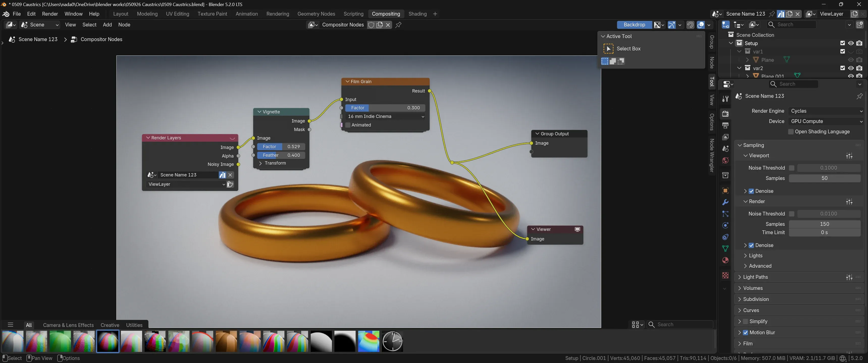Pin the Scene Name 123 properties panel
This screenshot has width=868, height=363.
(860, 96)
